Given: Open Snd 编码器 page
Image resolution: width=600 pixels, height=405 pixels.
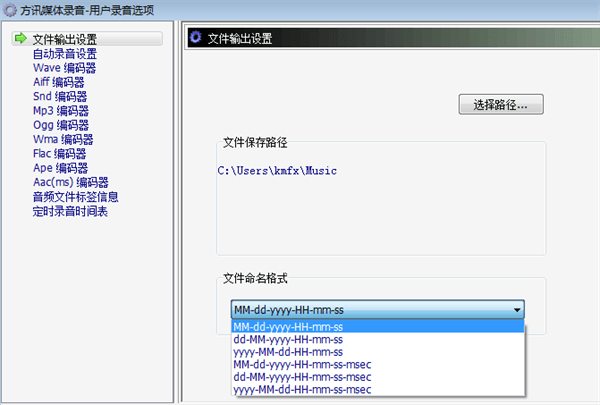Looking at the screenshot, I should pyautogui.click(x=60, y=97).
